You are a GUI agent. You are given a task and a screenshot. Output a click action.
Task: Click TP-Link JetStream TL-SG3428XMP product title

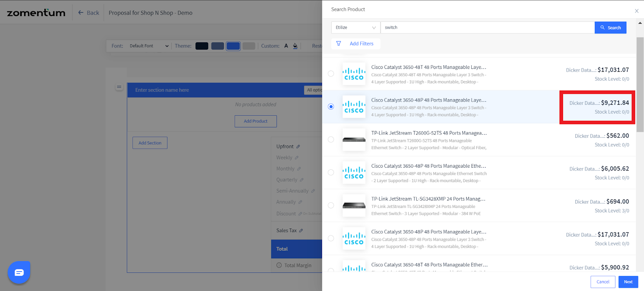pos(428,199)
